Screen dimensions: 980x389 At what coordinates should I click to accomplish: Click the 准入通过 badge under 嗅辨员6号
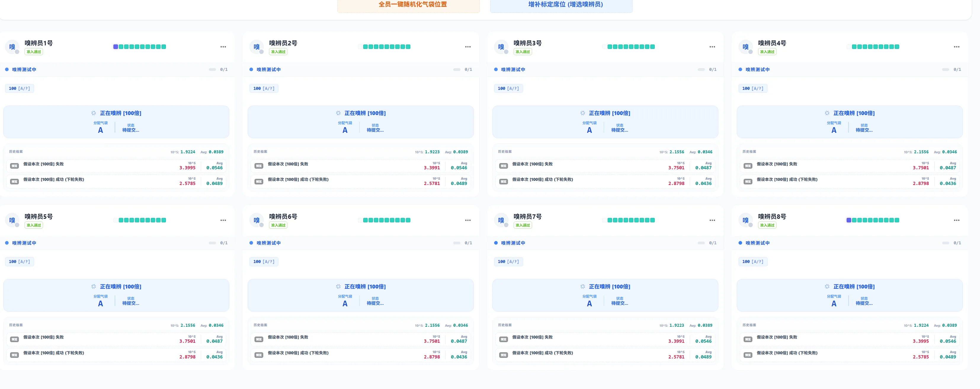(x=278, y=225)
